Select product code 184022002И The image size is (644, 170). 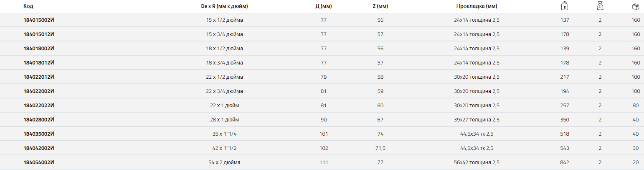pos(39,91)
